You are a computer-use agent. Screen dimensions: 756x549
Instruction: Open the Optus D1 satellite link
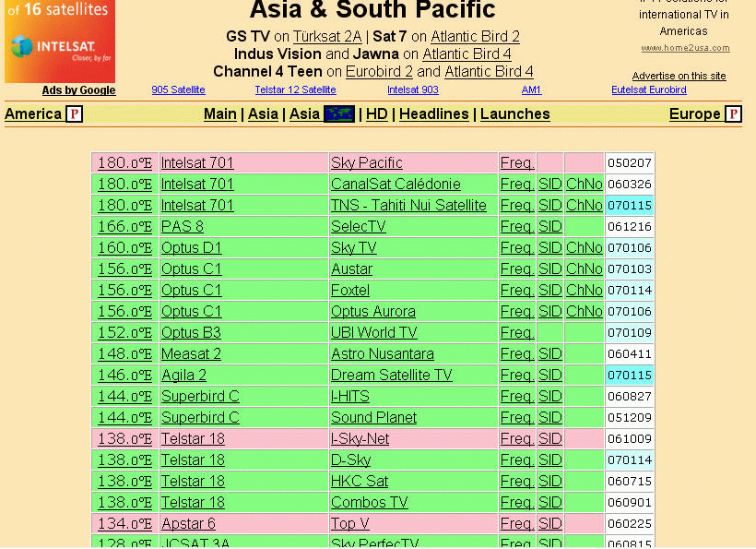(x=192, y=248)
